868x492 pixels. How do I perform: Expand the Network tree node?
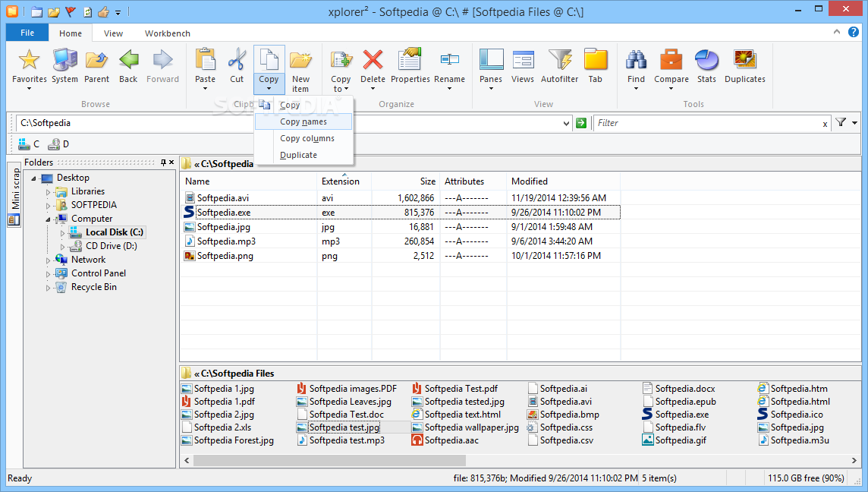coord(48,260)
